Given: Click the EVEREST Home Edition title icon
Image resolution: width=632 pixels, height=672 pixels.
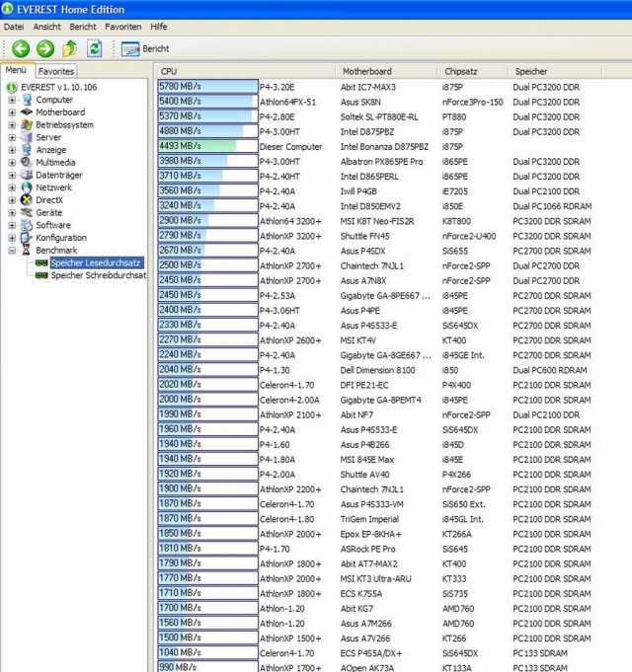Looking at the screenshot, I should pos(7,9).
